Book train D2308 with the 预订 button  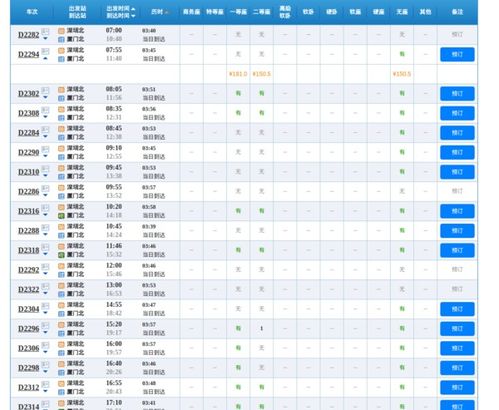tap(457, 113)
